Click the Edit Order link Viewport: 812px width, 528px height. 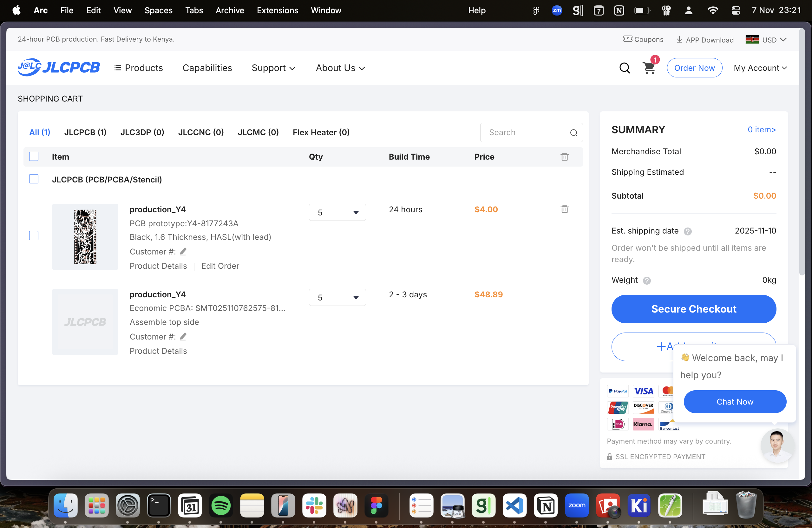[220, 266]
